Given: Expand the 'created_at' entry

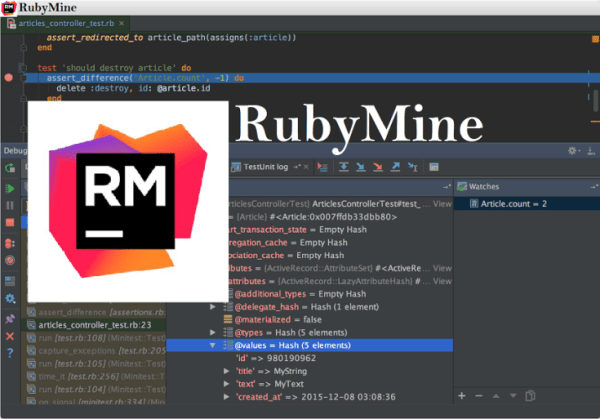Looking at the screenshot, I should click(x=226, y=397).
